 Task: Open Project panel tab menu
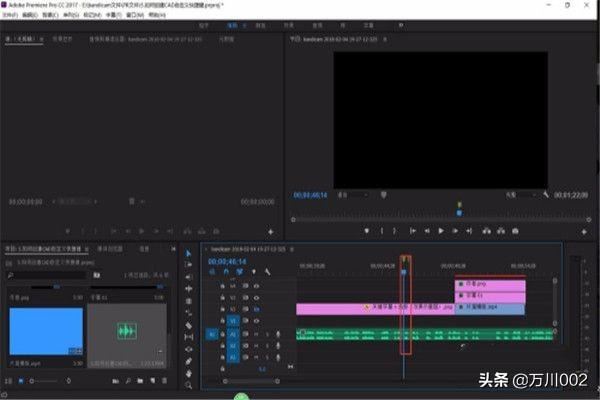click(x=87, y=249)
